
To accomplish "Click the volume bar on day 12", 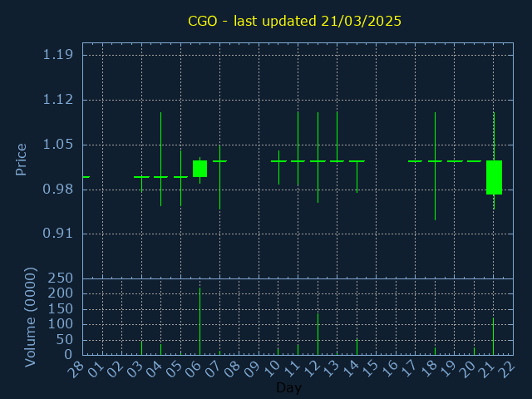I will (x=318, y=334).
